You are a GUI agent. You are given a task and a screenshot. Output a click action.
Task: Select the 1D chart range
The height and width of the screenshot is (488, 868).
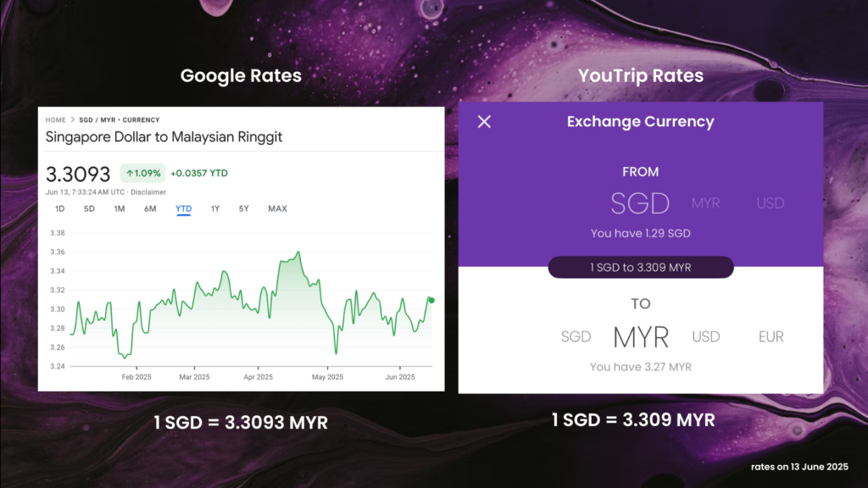pyautogui.click(x=60, y=208)
